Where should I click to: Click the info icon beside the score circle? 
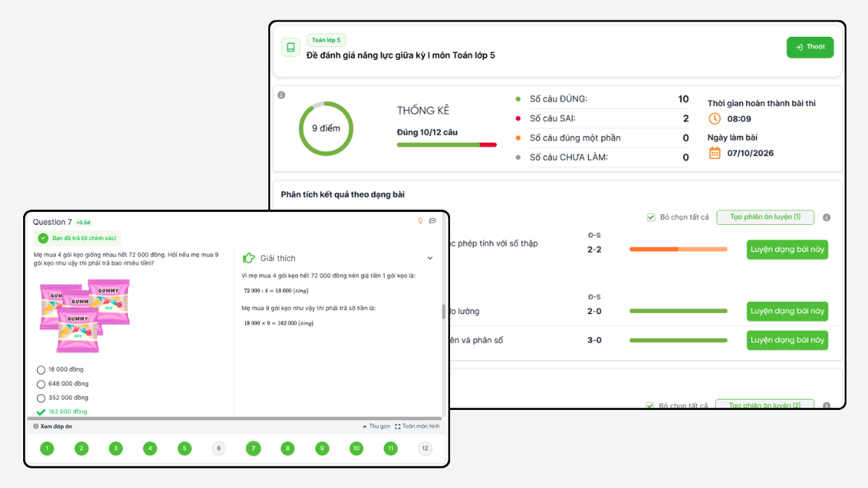(281, 95)
